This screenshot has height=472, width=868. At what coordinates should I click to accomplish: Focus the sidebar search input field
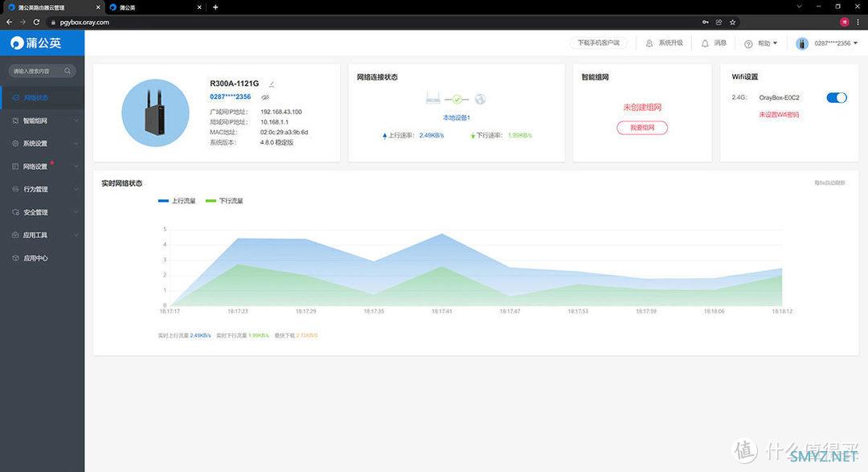point(42,71)
